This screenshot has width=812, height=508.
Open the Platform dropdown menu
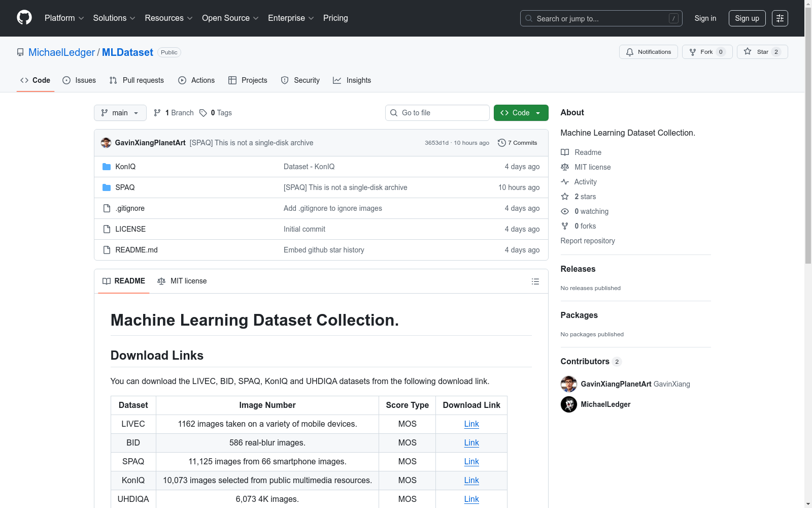pos(64,18)
